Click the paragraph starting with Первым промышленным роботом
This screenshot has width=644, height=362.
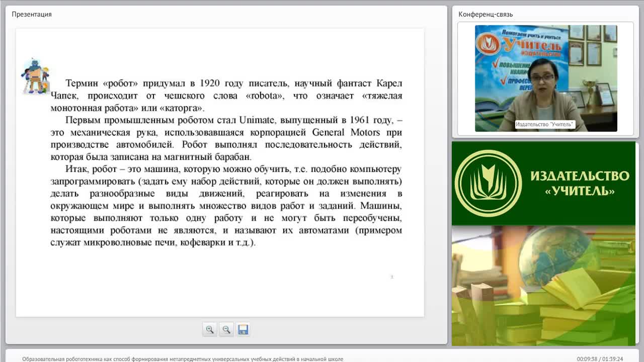pos(226,139)
